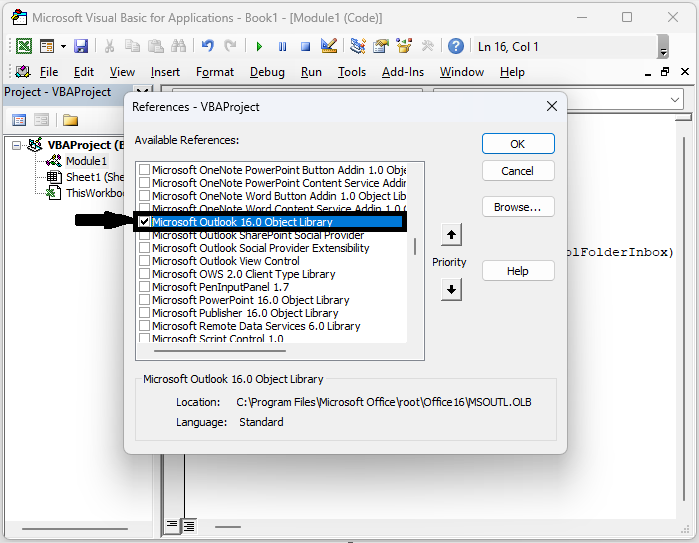Open the File menu
Image resolution: width=699 pixels, height=543 pixels.
[x=49, y=72]
